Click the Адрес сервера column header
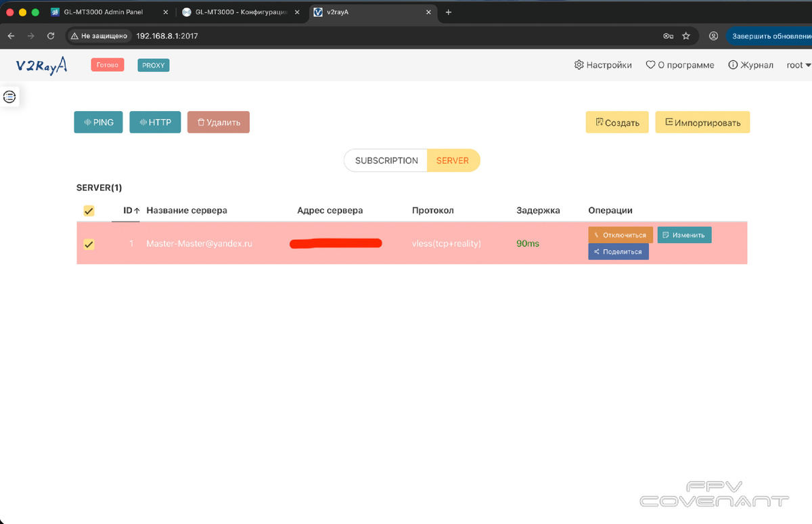The image size is (812, 524). (x=330, y=211)
